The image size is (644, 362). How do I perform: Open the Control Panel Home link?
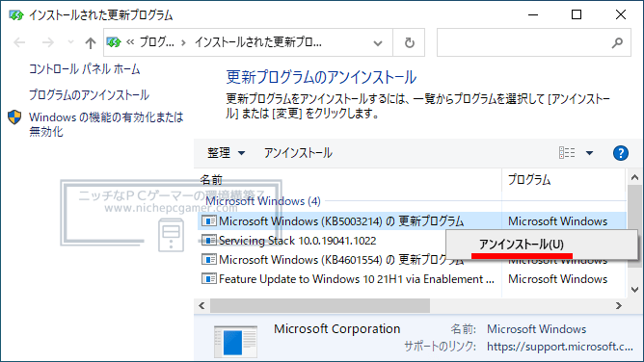click(x=84, y=69)
